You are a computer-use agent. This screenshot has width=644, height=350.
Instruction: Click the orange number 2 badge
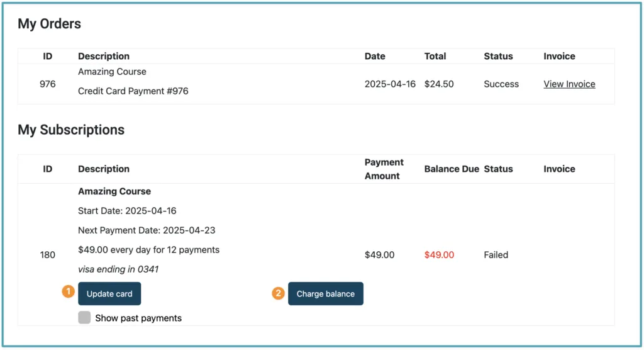[x=278, y=293]
